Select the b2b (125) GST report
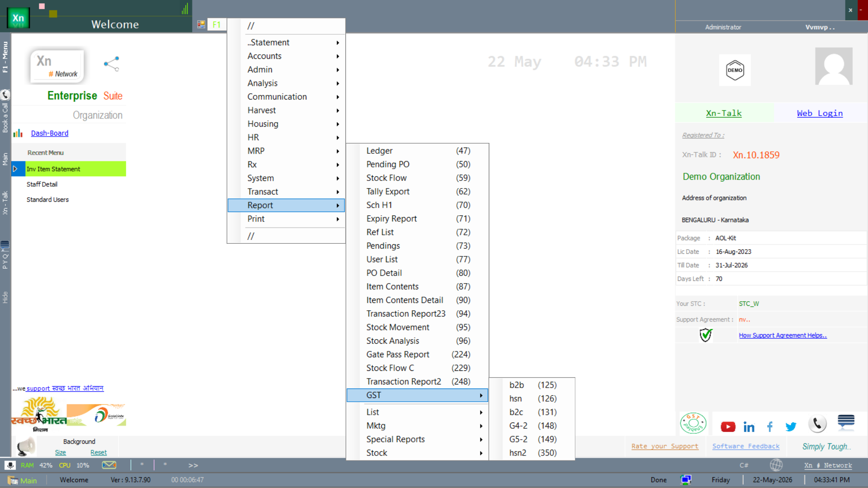Viewport: 868px width, 488px height. pos(532,385)
